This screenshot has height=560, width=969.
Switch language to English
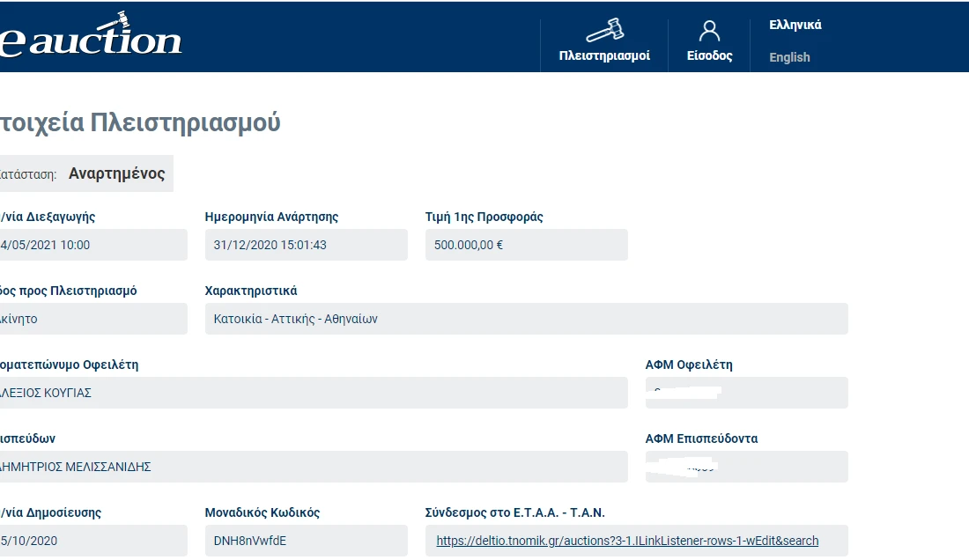789,57
